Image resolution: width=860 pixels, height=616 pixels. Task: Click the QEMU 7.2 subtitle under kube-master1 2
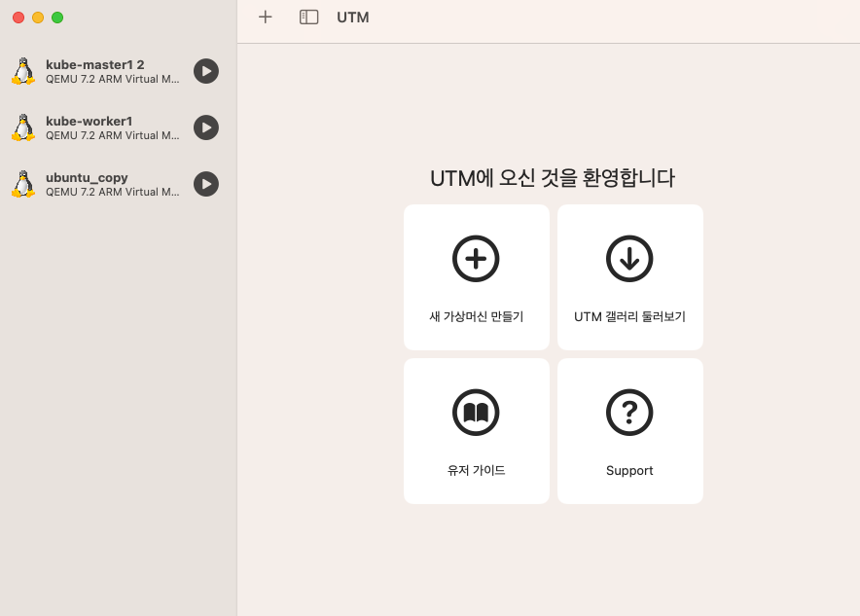[113, 79]
